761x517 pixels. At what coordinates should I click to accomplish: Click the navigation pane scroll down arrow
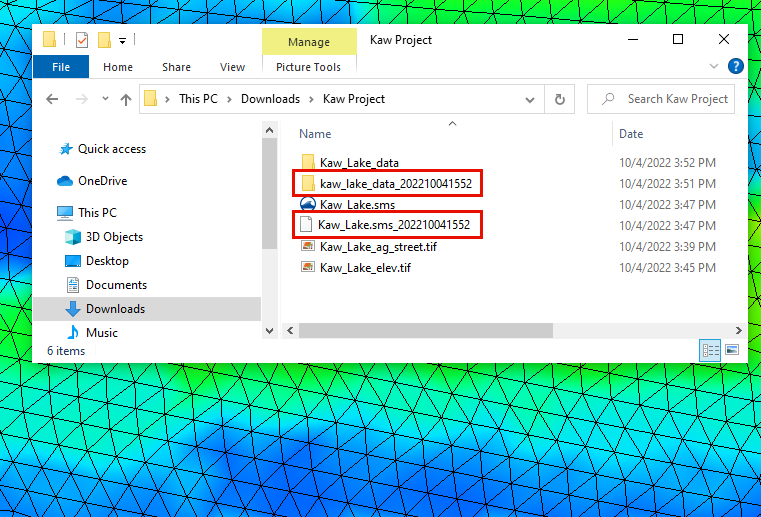[270, 331]
